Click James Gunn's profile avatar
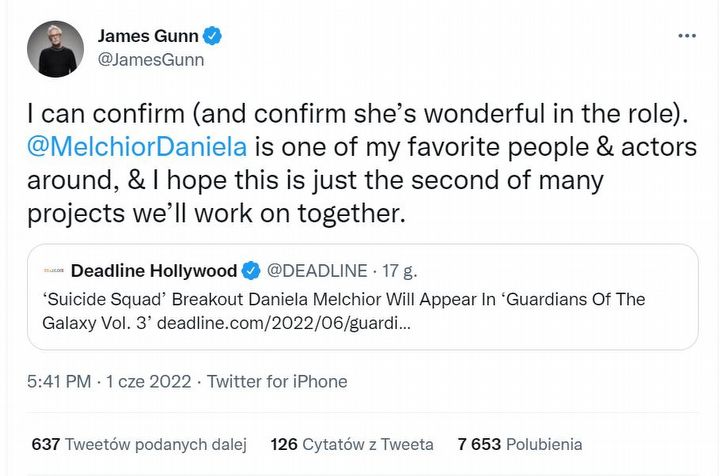Screen dimensions: 720x476 [56, 48]
